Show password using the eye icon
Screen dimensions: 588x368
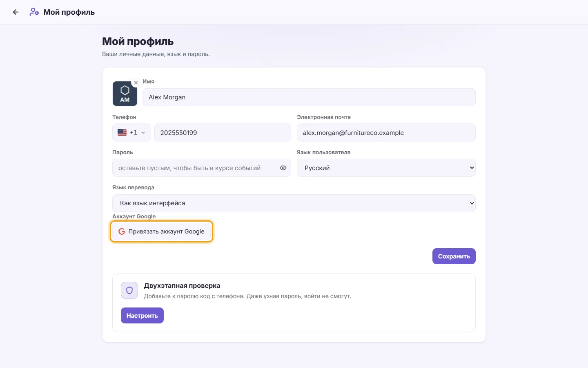point(283,168)
